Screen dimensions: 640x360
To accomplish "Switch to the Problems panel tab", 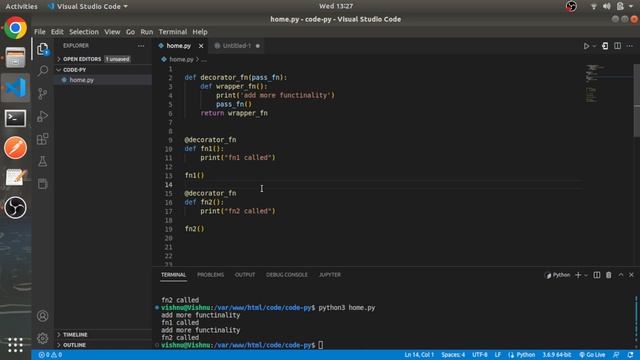I will coord(210,275).
